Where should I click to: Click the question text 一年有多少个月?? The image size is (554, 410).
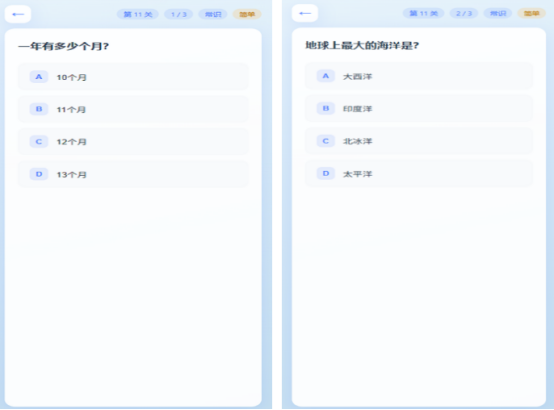pos(64,46)
